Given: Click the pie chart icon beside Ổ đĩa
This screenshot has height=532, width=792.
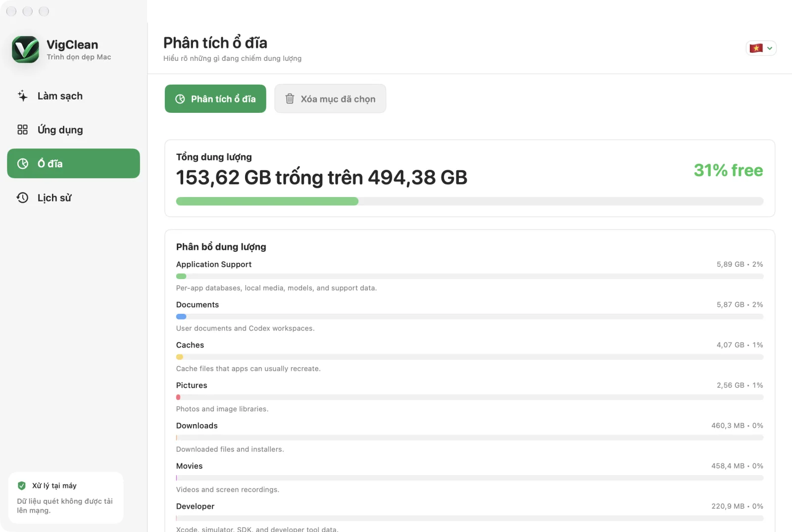Looking at the screenshot, I should 23,164.
